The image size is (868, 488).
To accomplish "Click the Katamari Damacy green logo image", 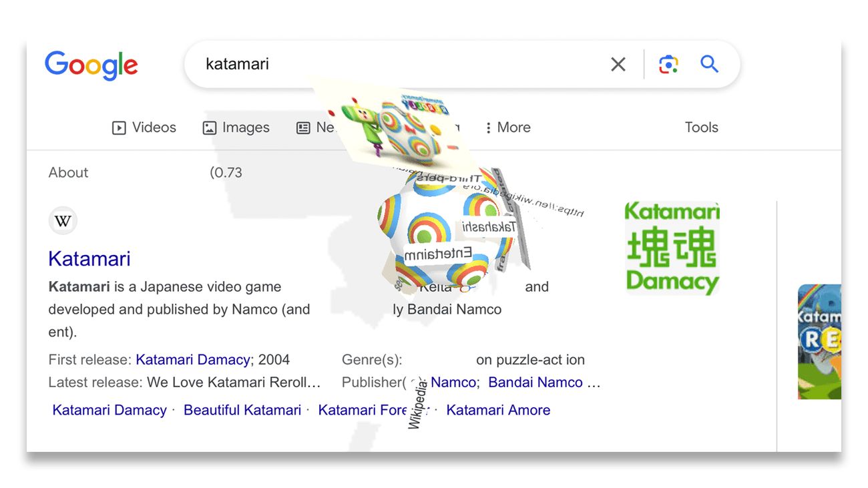I will 672,248.
